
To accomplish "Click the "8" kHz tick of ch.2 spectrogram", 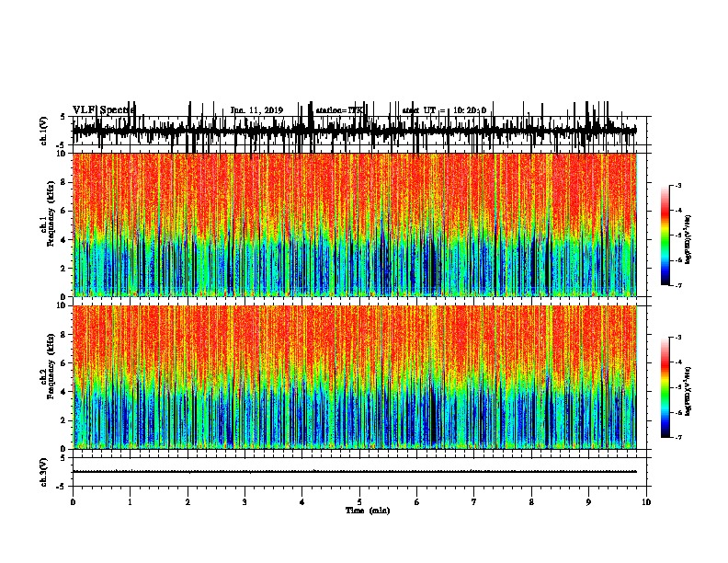I will [64, 335].
